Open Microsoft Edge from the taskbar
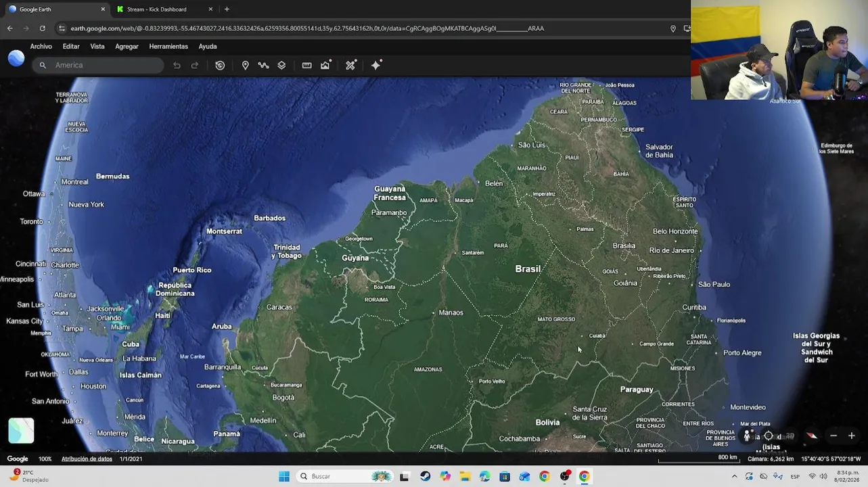Image resolution: width=868 pixels, height=487 pixels. point(484,477)
